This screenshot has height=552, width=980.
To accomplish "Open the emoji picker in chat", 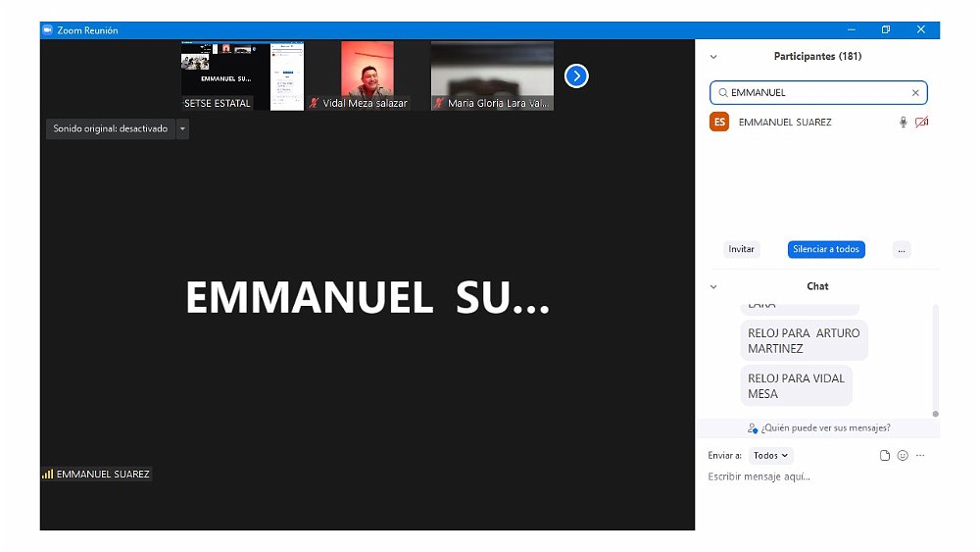I will pos(903,456).
